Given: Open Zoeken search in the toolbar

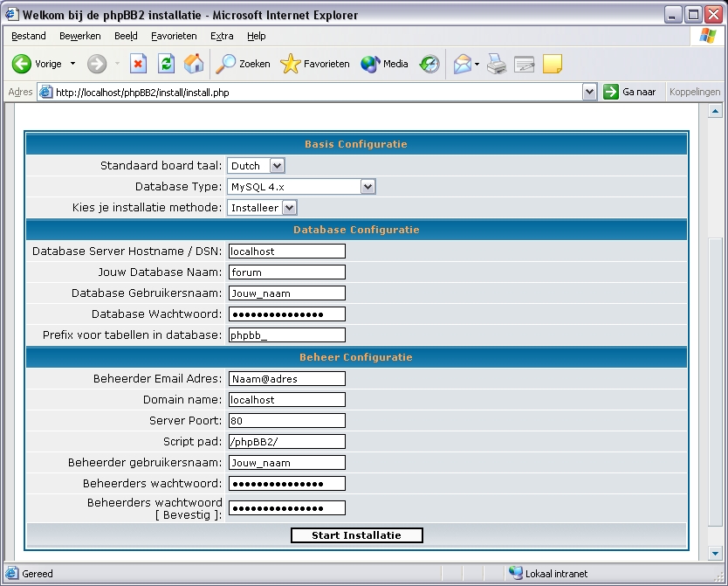Looking at the screenshot, I should click(243, 64).
